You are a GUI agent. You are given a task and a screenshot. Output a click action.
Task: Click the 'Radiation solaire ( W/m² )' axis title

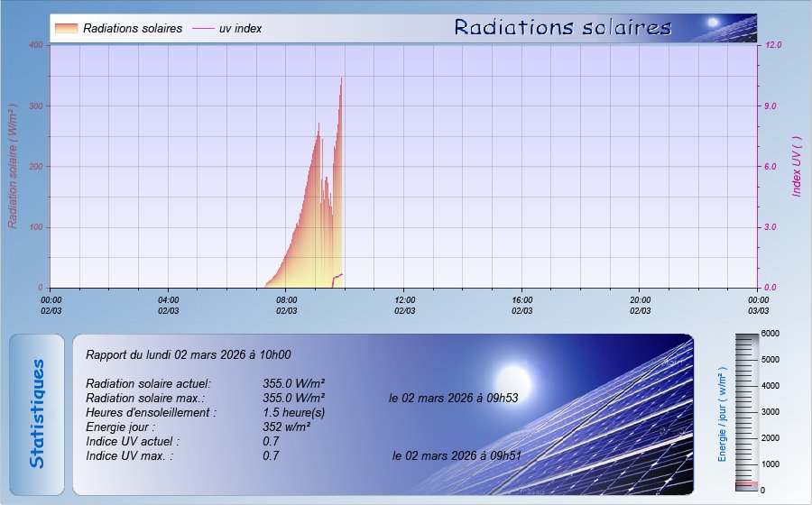tap(14, 166)
